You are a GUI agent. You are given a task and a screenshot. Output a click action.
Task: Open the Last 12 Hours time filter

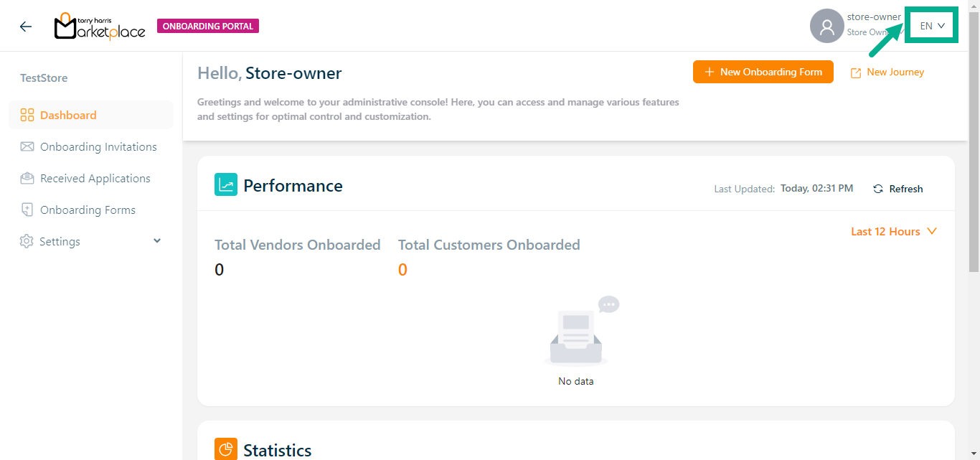point(894,232)
